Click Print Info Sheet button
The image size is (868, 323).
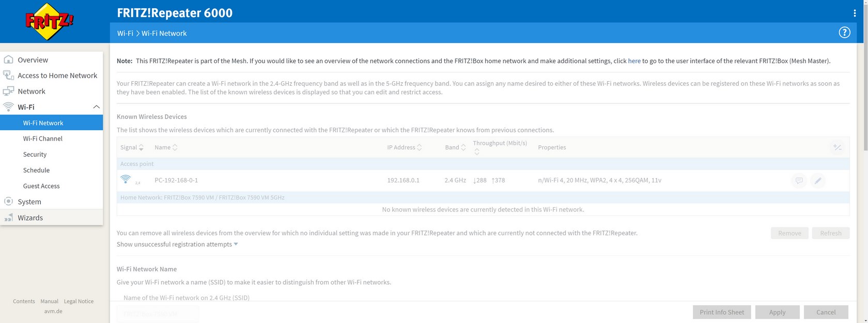click(722, 312)
